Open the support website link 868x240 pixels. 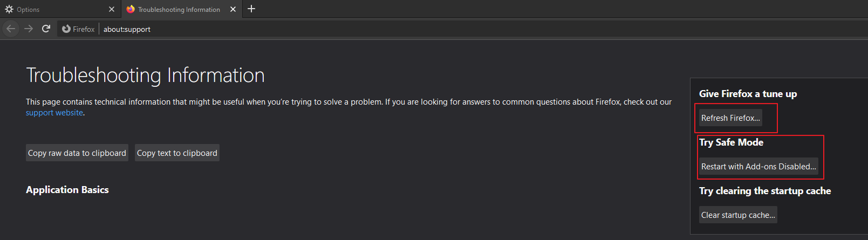[x=54, y=113]
